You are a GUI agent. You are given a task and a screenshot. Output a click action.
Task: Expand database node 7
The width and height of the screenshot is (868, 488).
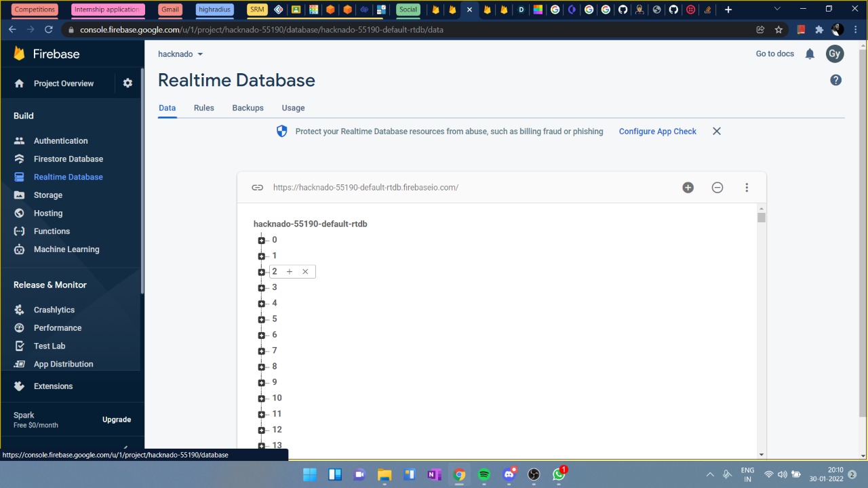(262, 351)
